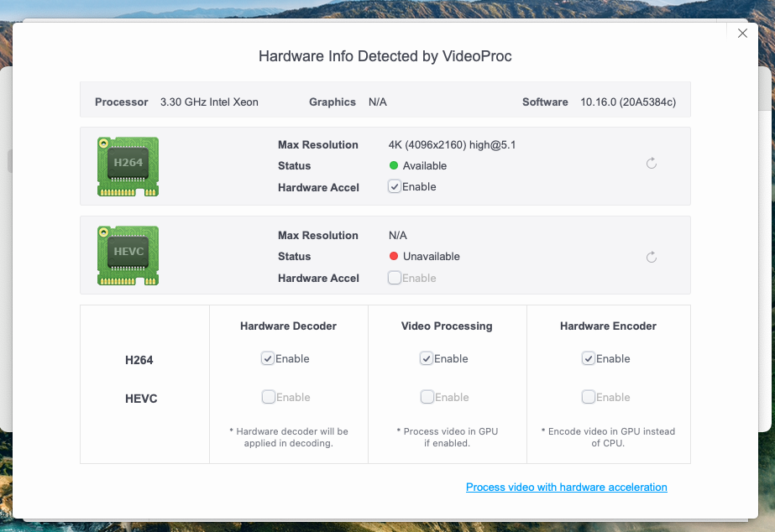775x532 pixels.
Task: Refresh HEVC hardware detection
Action: (x=652, y=257)
